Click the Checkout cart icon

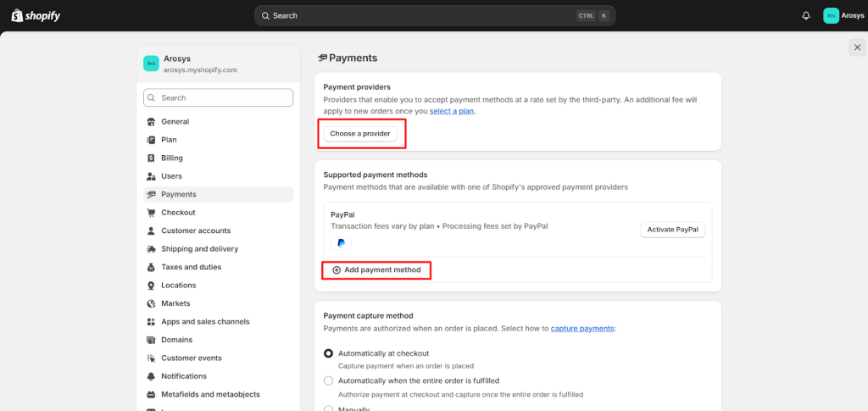pos(152,213)
